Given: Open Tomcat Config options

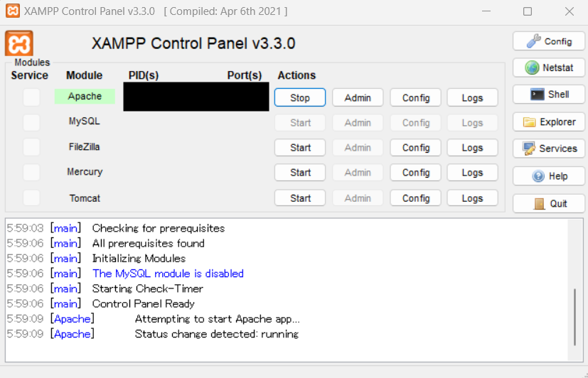Looking at the screenshot, I should coord(416,198).
